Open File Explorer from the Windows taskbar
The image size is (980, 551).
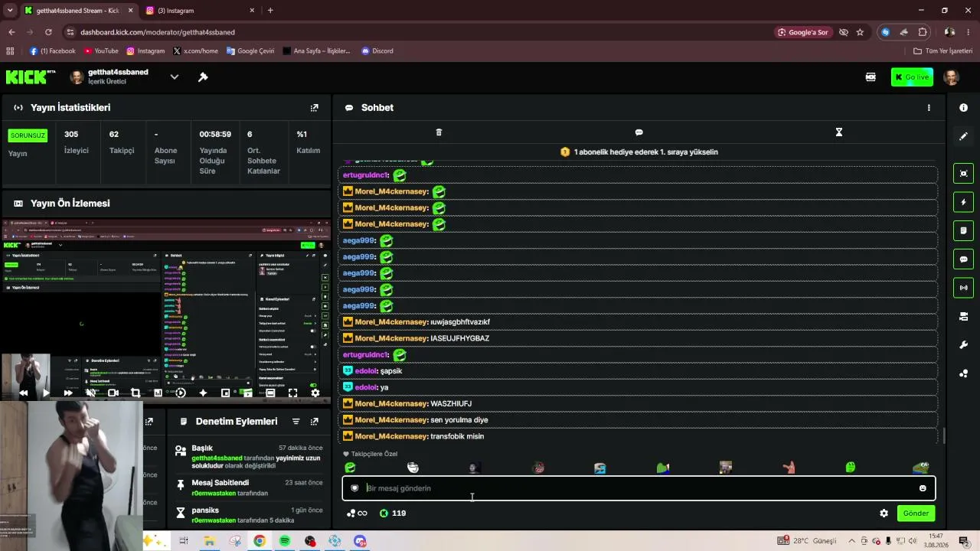(x=209, y=541)
